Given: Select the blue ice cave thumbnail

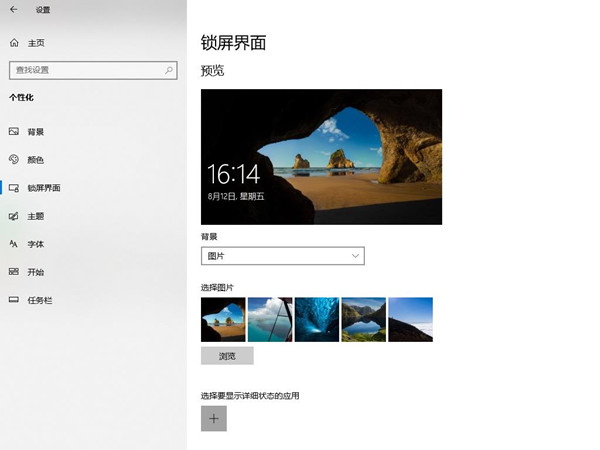Looking at the screenshot, I should click(317, 320).
